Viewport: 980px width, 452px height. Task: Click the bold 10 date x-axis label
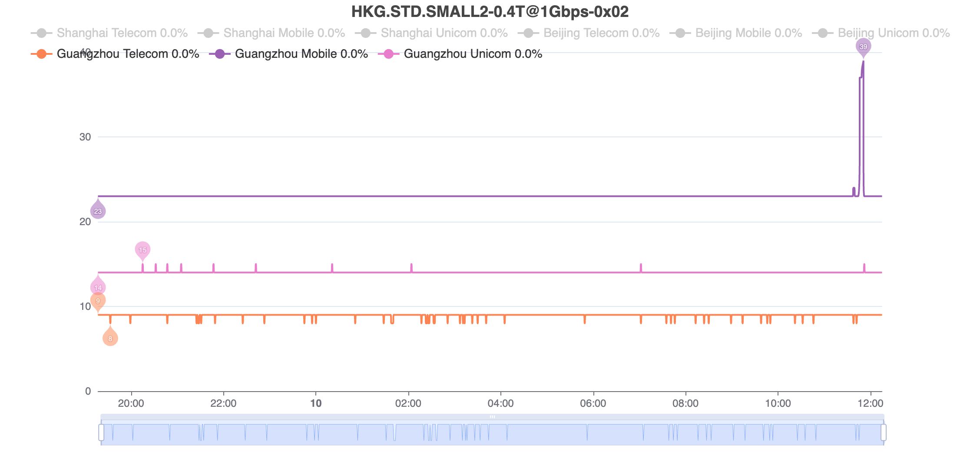tap(316, 403)
